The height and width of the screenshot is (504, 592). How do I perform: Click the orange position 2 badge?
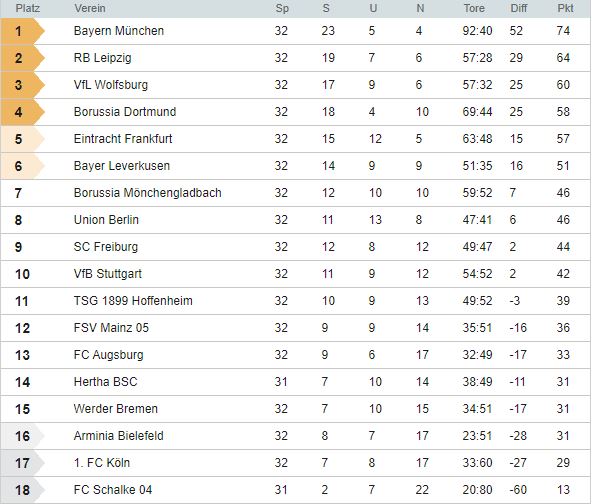(23, 58)
